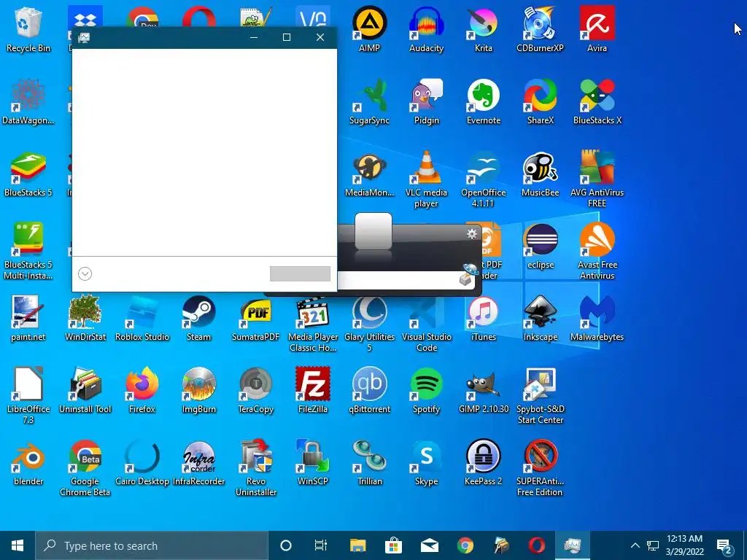This screenshot has height=560, width=747.
Task: Launch AIMP from the desktop
Action: click(x=369, y=28)
